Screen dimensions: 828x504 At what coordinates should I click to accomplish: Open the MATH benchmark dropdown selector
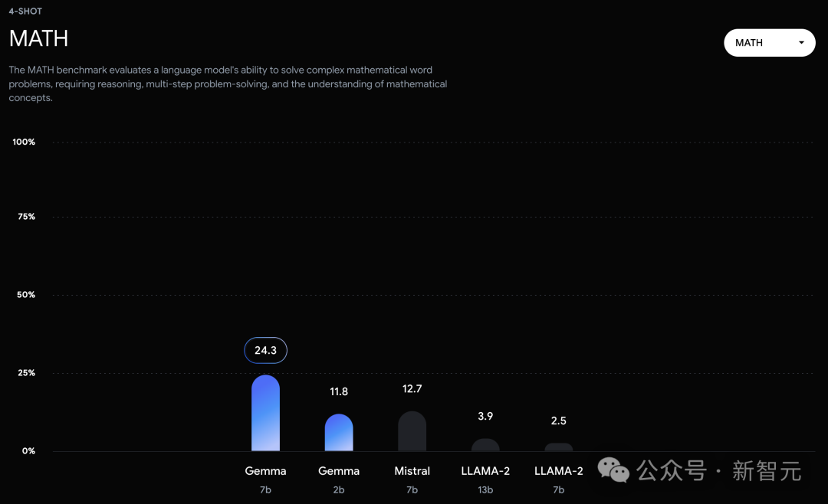(x=768, y=43)
